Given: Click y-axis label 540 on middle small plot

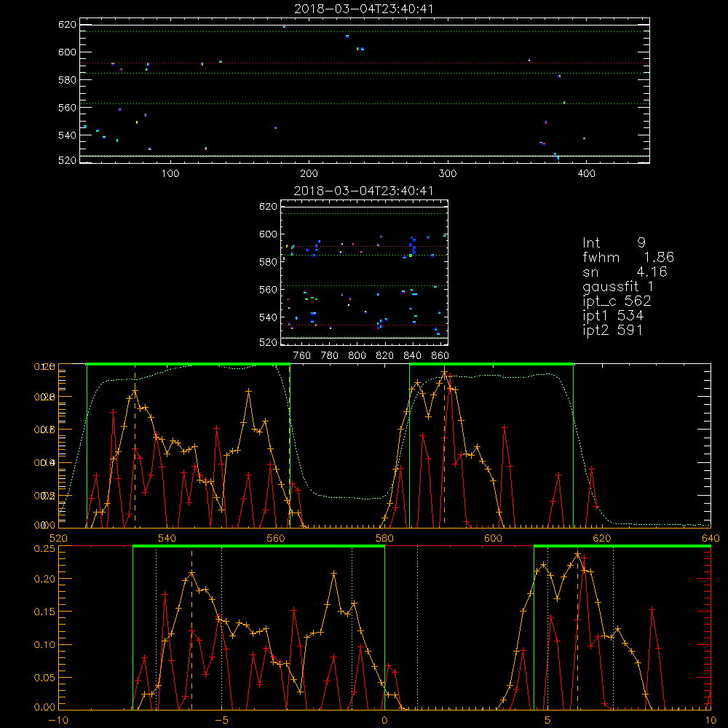Looking at the screenshot, I should (269, 317).
